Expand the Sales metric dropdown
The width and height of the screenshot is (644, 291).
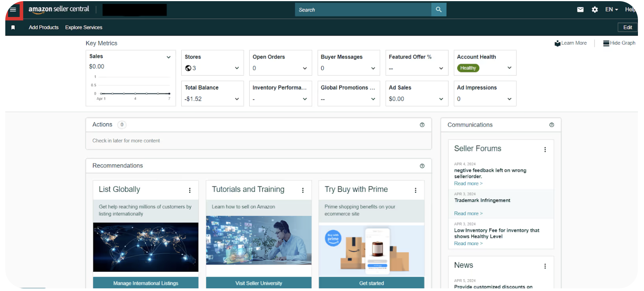168,57
